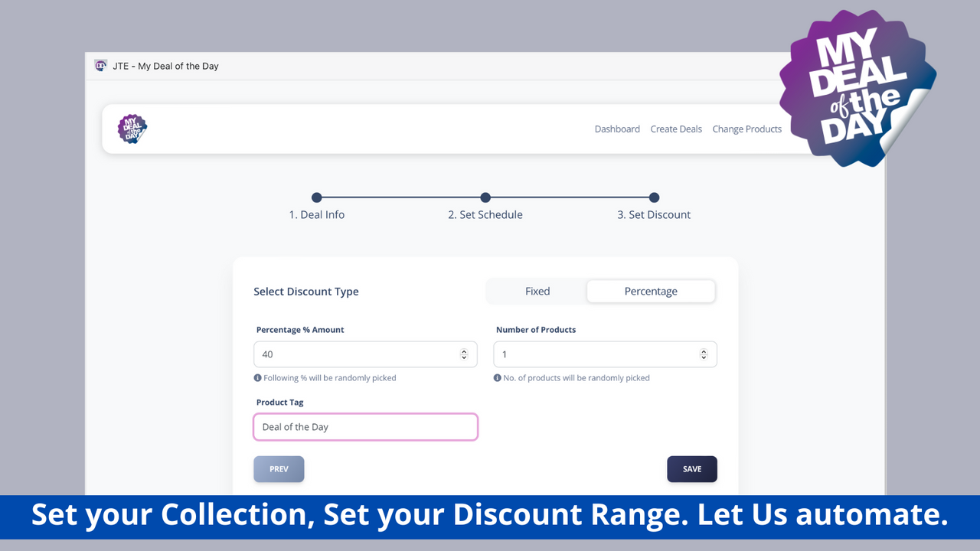This screenshot has height=551, width=980.
Task: Click the PREV button
Action: (x=279, y=469)
